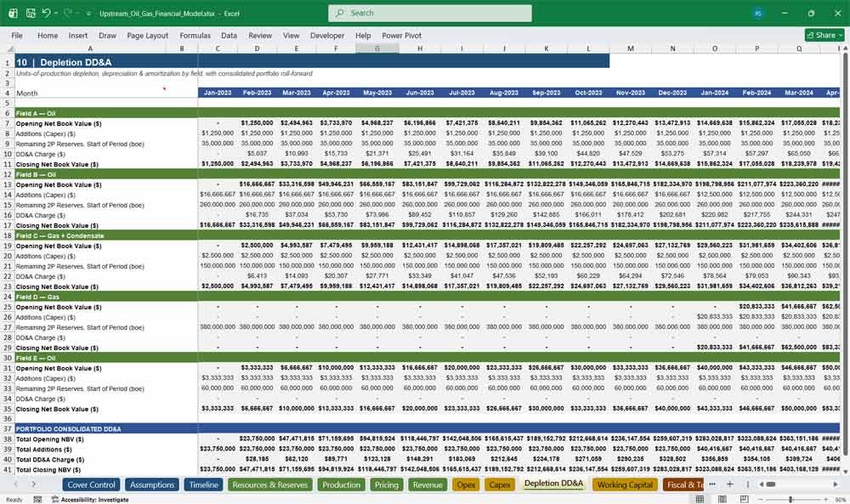Click the Search box in title bar

point(429,13)
